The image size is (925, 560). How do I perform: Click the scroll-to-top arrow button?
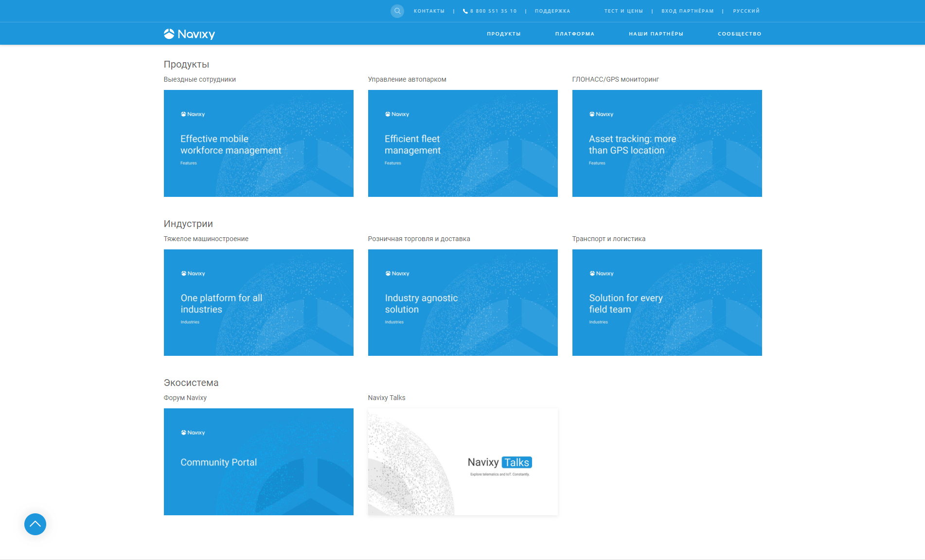pyautogui.click(x=35, y=524)
